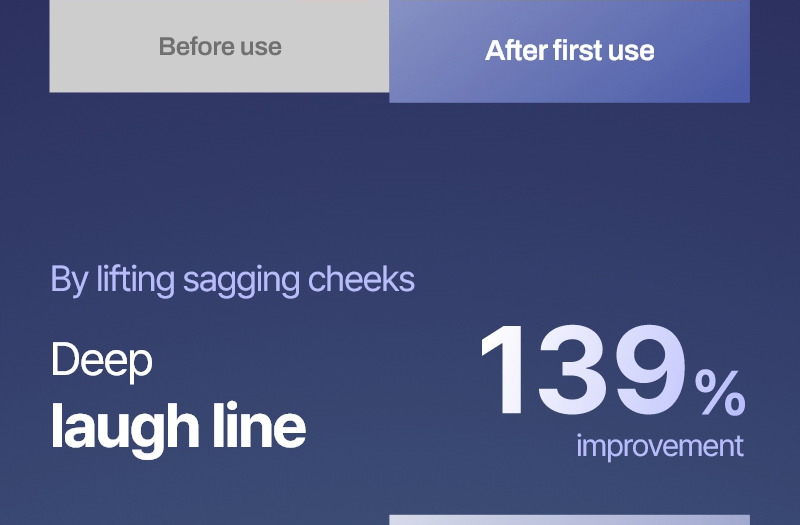
Task: Click the digit 1 in 139
Action: (506, 370)
